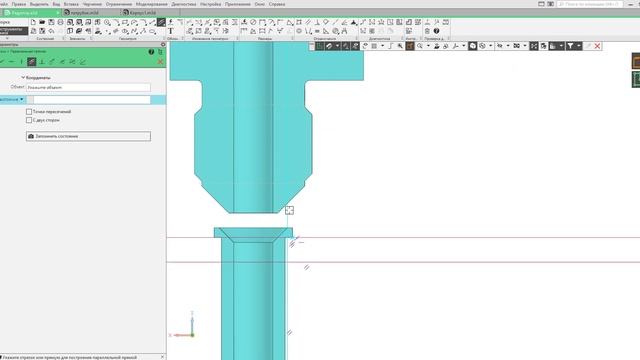Select the Rectangle geometry tool
The height and width of the screenshot is (360, 640).
[x=125, y=22]
